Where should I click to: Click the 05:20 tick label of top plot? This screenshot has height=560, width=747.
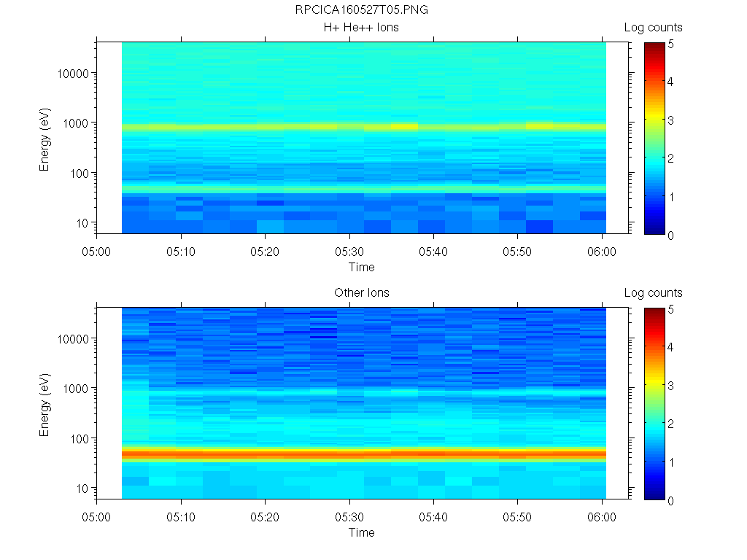(x=265, y=252)
